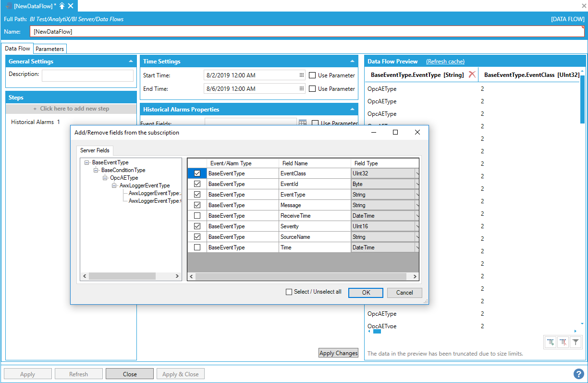Open the filter funnel icon in preview
The width and height of the screenshot is (588, 383).
[576, 342]
